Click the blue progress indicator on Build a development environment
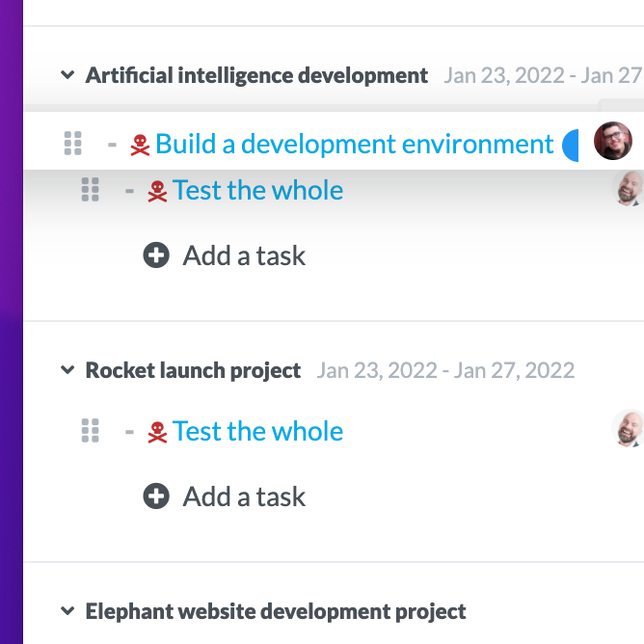The width and height of the screenshot is (644, 644). pyautogui.click(x=571, y=146)
